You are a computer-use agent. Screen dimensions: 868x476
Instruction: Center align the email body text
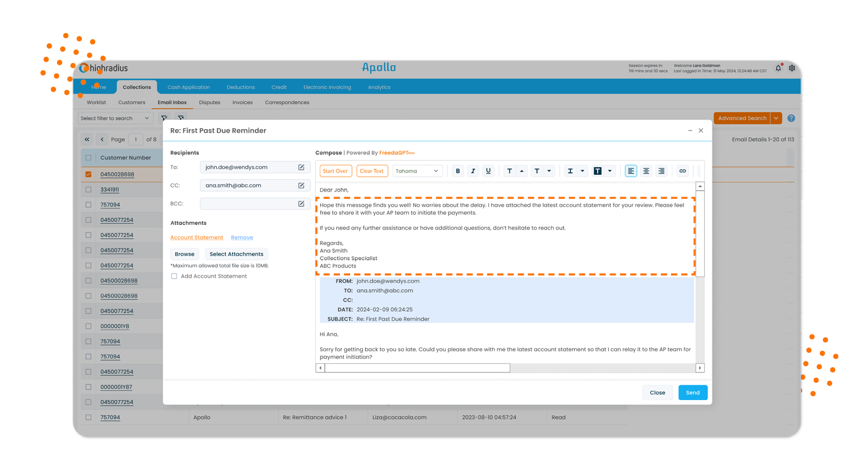coord(646,171)
